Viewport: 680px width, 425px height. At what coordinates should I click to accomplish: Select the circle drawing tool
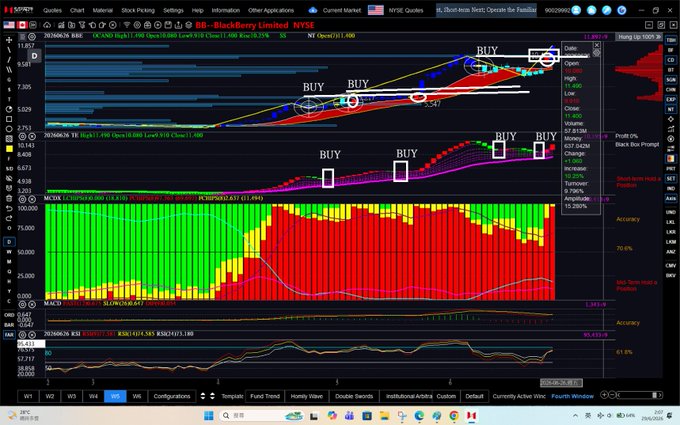[9, 129]
